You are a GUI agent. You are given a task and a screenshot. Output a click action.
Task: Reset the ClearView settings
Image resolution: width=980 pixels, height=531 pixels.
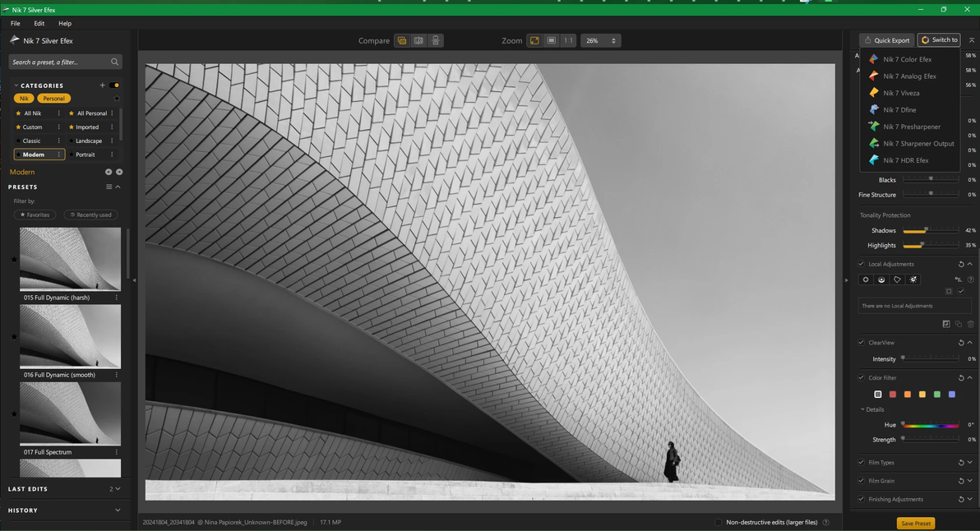[x=960, y=343]
